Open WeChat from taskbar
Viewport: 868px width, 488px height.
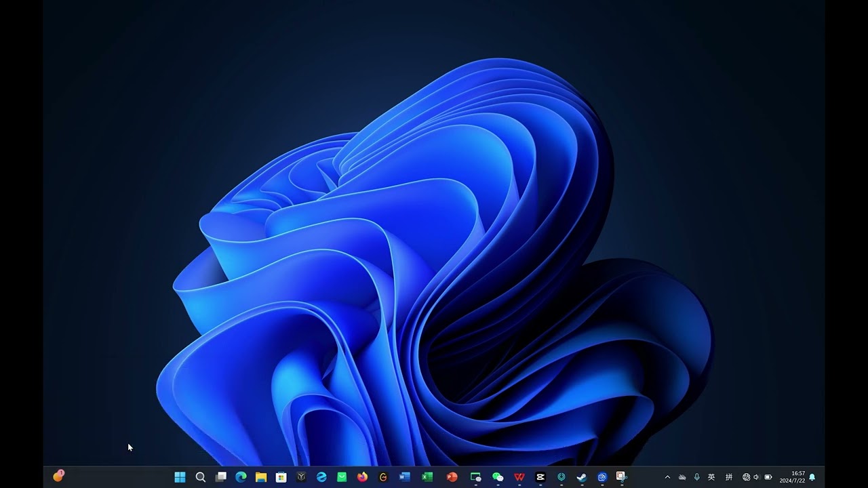pos(498,477)
